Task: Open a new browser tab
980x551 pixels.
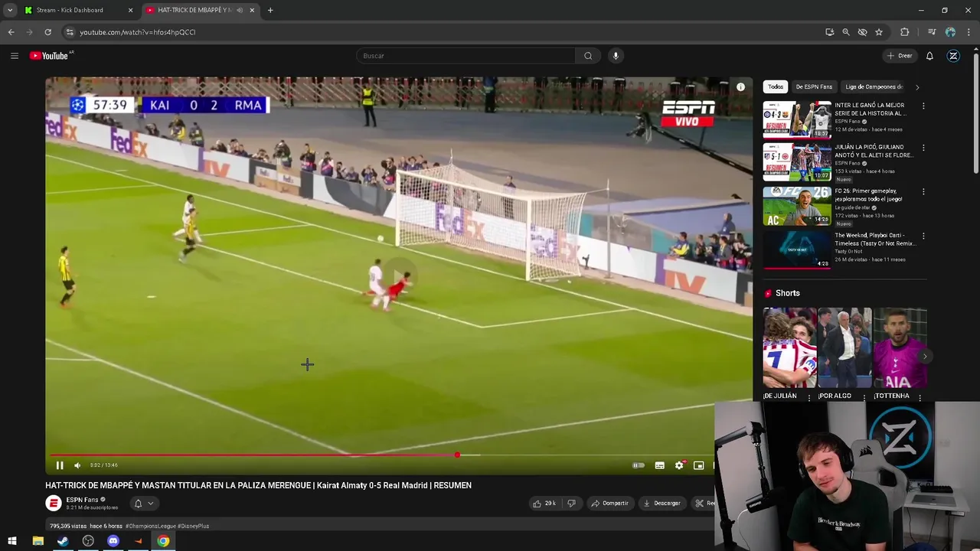Action: pyautogui.click(x=270, y=10)
